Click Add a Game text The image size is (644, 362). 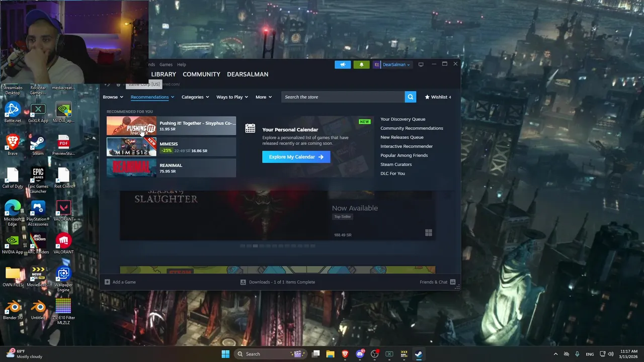click(x=124, y=282)
